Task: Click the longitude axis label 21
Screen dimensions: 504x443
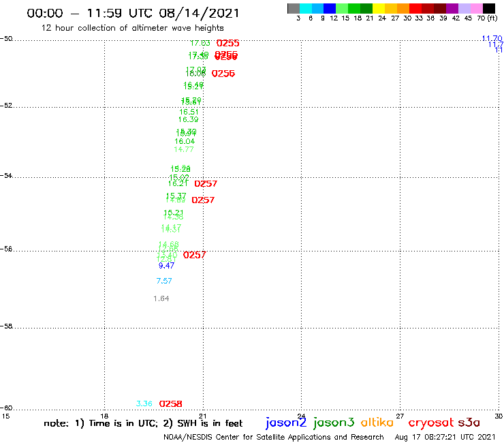Action: click(x=202, y=416)
